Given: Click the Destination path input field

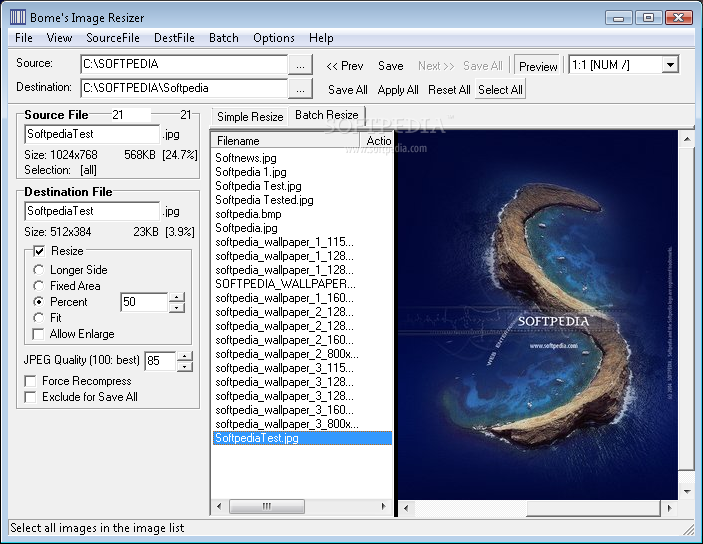Looking at the screenshot, I should click(x=184, y=88).
